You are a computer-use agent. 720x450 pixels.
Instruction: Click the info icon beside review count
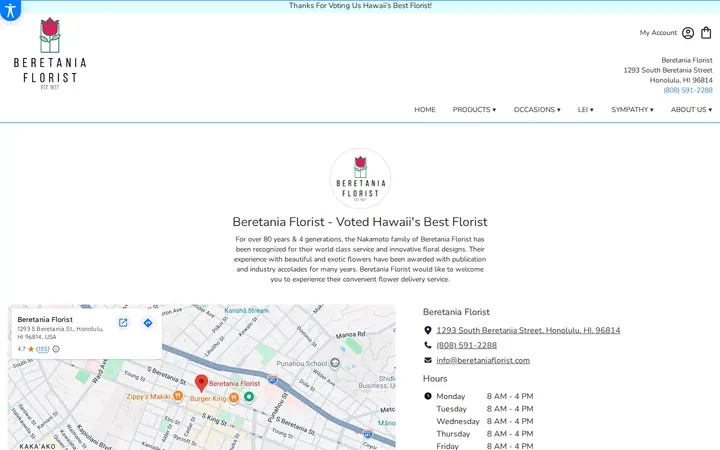click(56, 349)
